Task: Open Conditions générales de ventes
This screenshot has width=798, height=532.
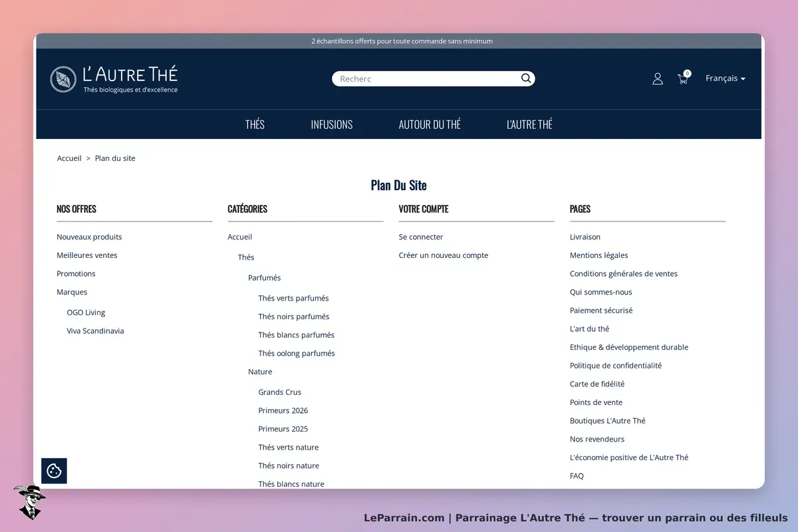Action: [624, 274]
